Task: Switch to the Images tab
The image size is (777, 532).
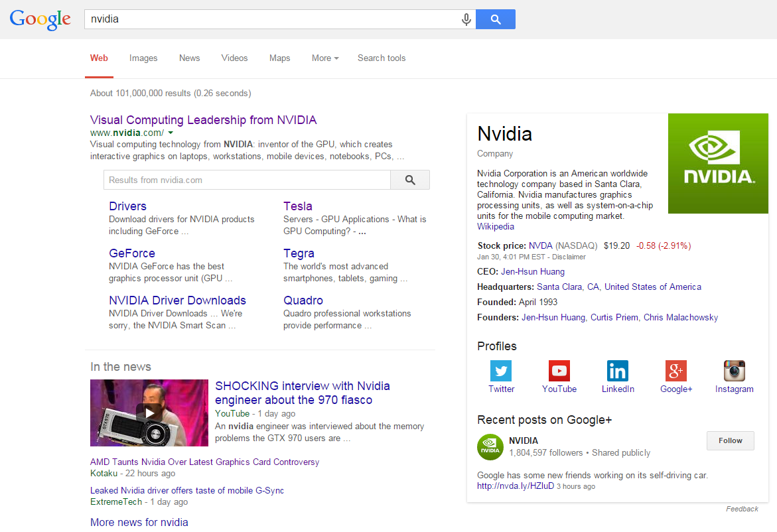Action: tap(143, 58)
